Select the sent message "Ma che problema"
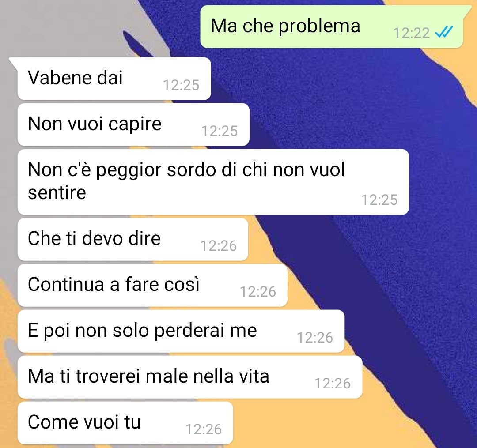The width and height of the screenshot is (477, 448). point(332,27)
